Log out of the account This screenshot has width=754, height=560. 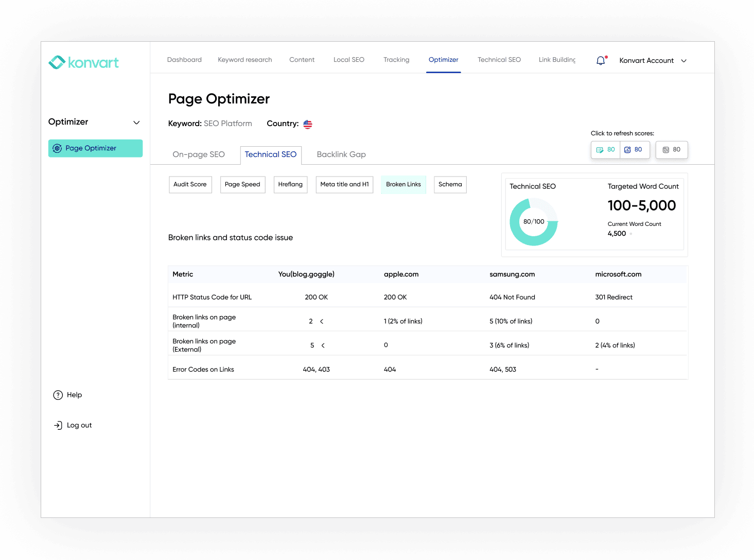pos(73,425)
